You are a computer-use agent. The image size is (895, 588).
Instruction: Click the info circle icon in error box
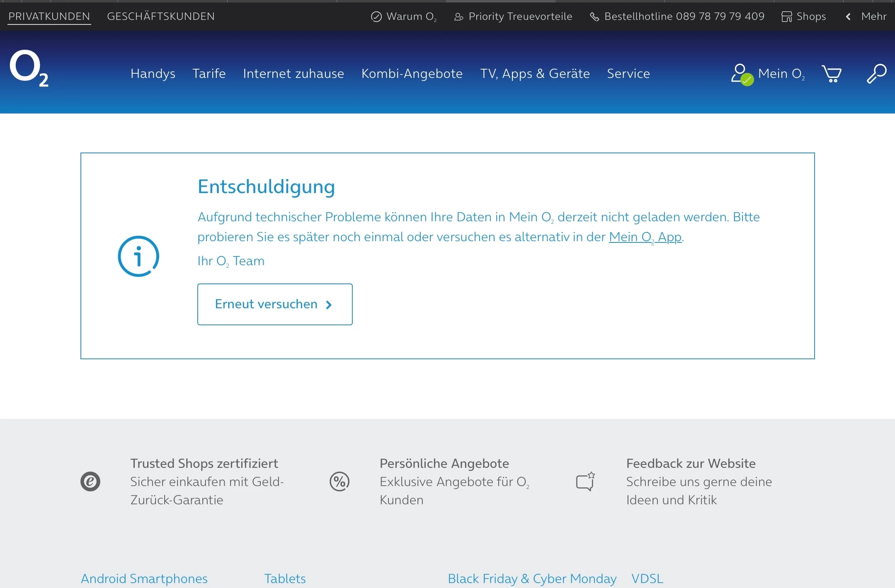pyautogui.click(x=138, y=256)
